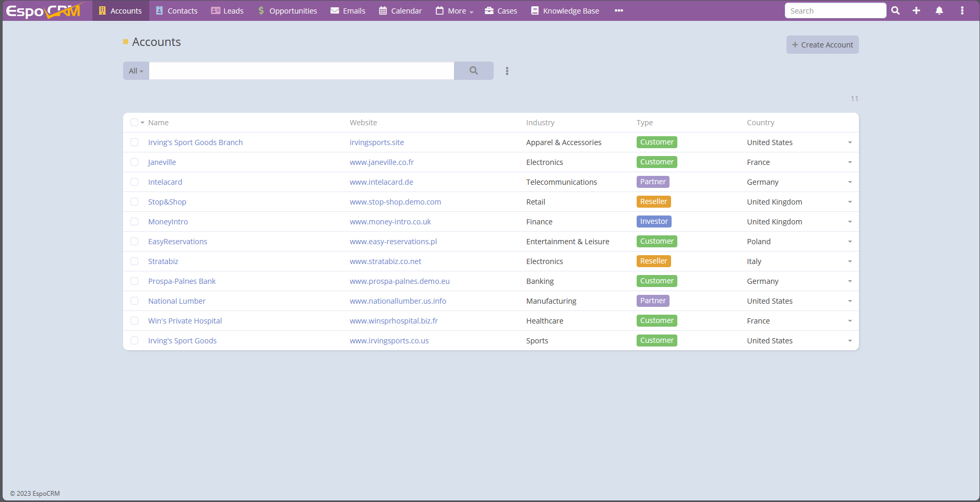Open the list options three-dot menu

click(x=507, y=71)
